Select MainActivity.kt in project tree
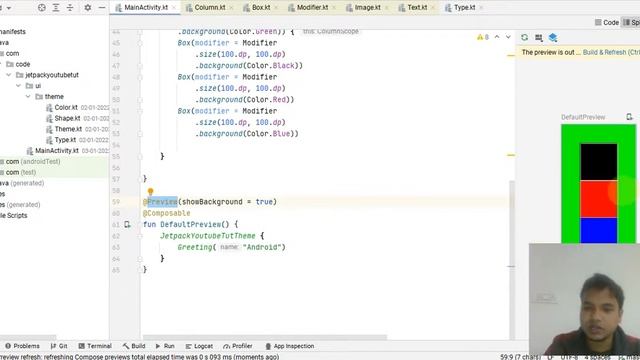 coord(57,151)
